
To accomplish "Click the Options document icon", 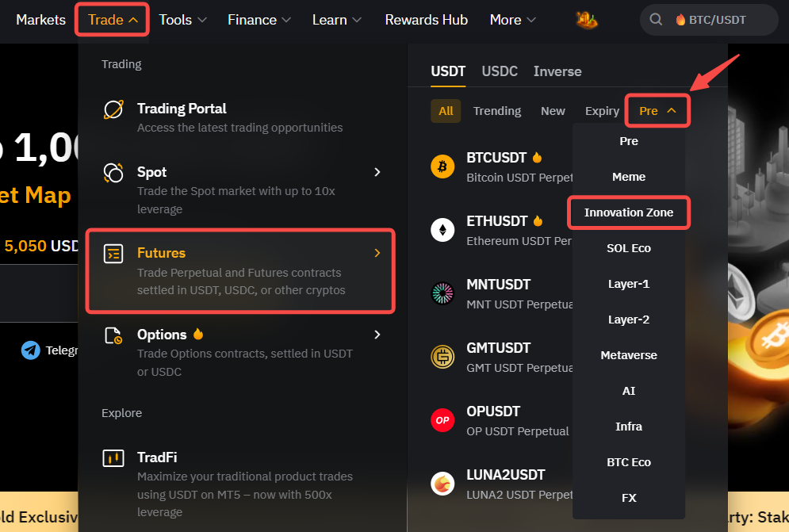I will point(113,335).
